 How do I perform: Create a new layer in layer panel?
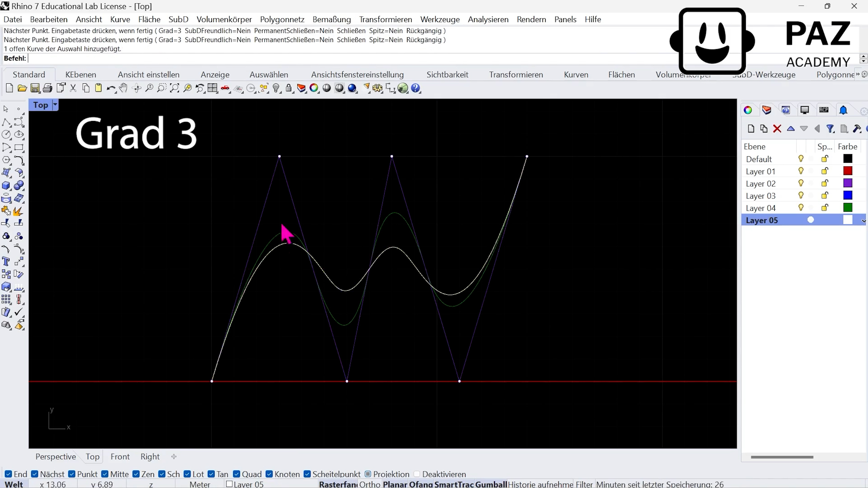pyautogui.click(x=751, y=129)
